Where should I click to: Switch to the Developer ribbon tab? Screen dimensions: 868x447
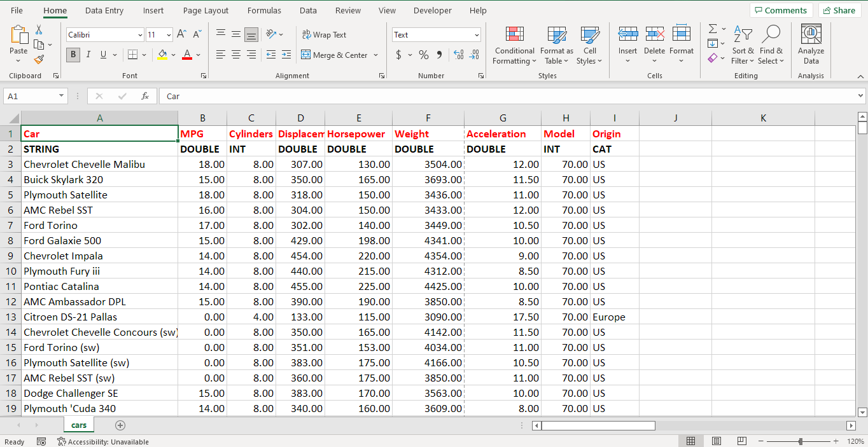[432, 10]
